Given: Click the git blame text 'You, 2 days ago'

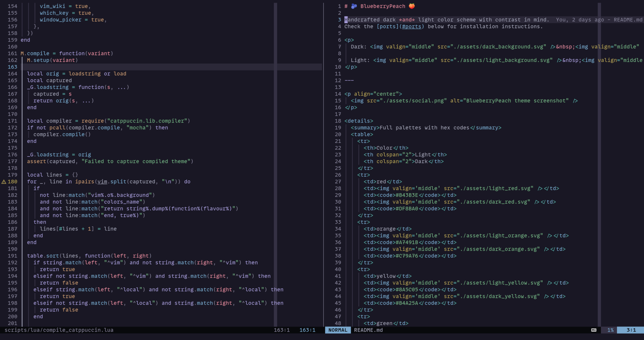Looking at the screenshot, I should click(580, 20).
